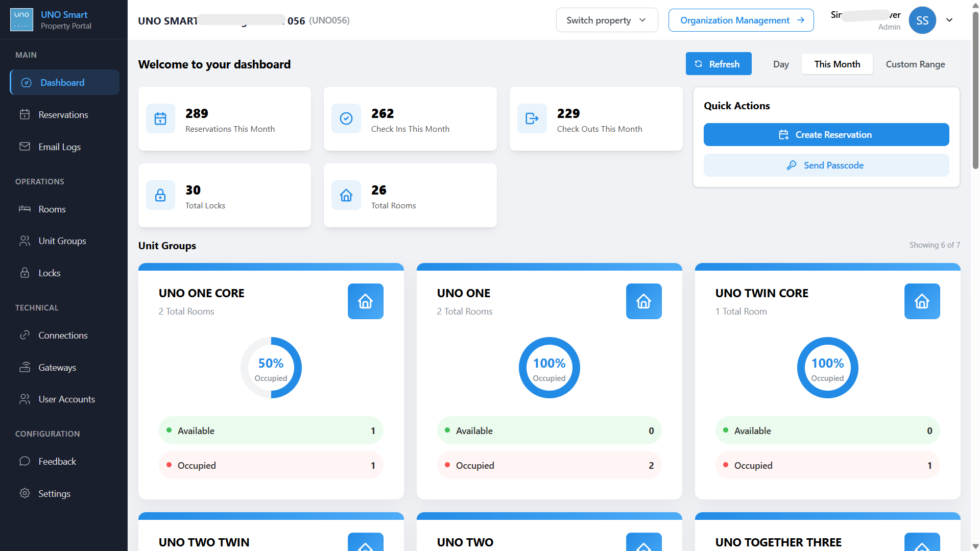Click Occupied row in UNO TWIN CORE
Screen dimensions: 980x551
(x=828, y=465)
